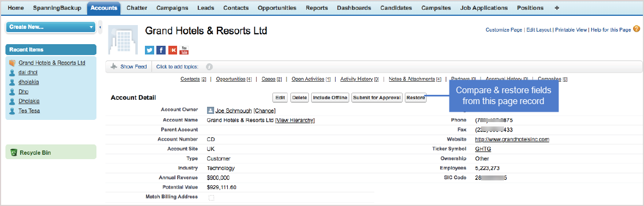Viewport: 644px width, 206px height.
Task: Open the View Hierarchy link
Action: pos(295,120)
